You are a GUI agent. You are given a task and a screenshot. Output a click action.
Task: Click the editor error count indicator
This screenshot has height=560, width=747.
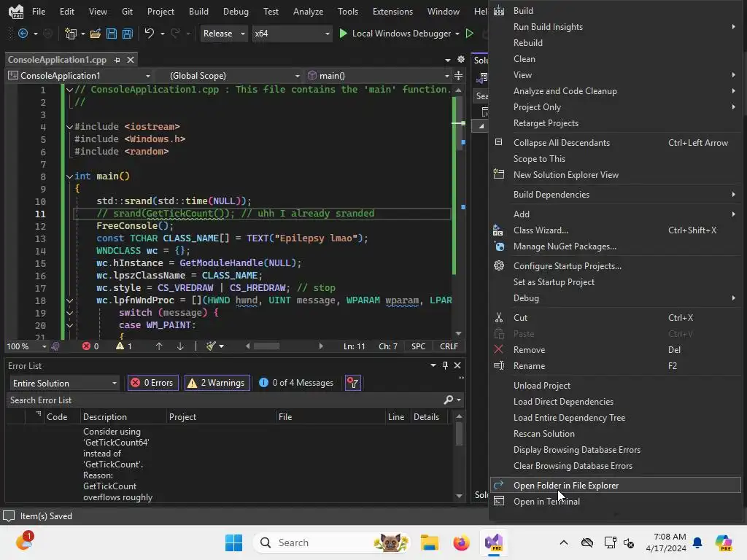[90, 346]
